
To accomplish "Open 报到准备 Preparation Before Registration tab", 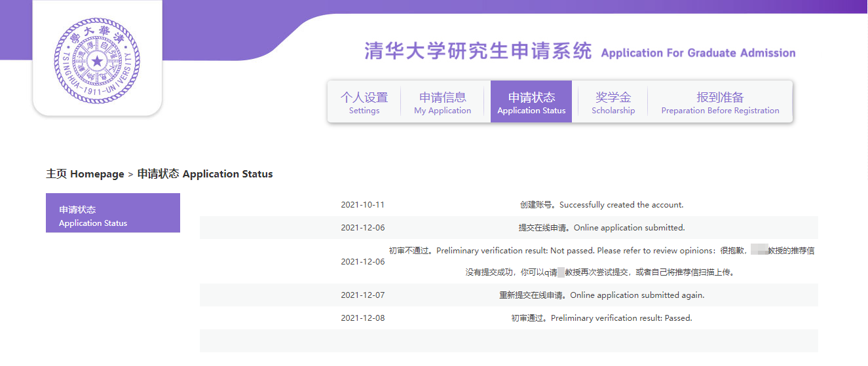I will (720, 103).
